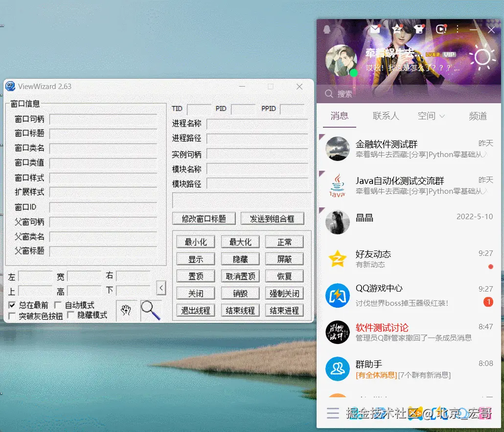Click the red unread badge on QQ游戏中心
504x432 pixels.
tap(488, 302)
